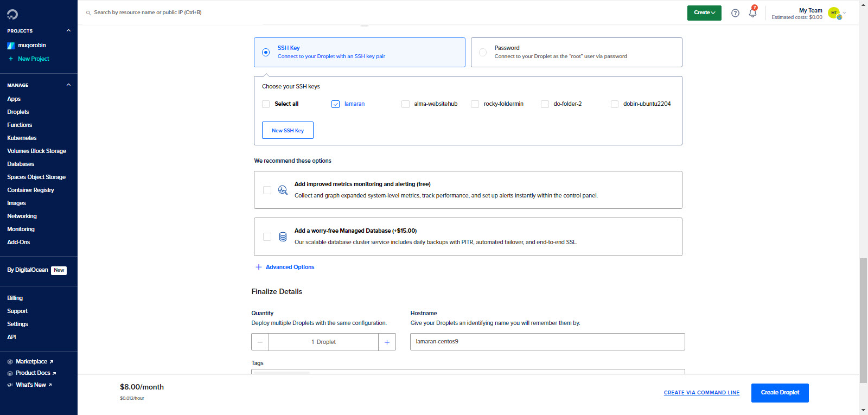Click the My Team avatar icon

pos(834,13)
